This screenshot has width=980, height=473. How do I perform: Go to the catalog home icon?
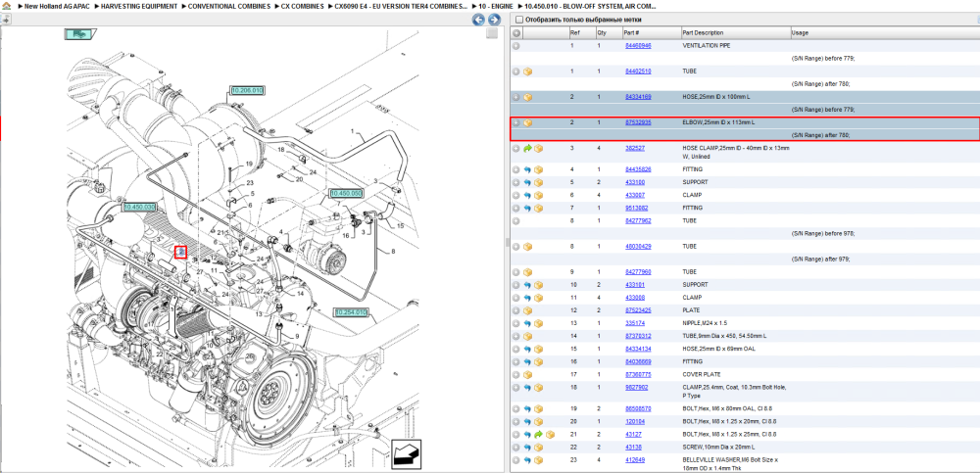coord(7,6)
